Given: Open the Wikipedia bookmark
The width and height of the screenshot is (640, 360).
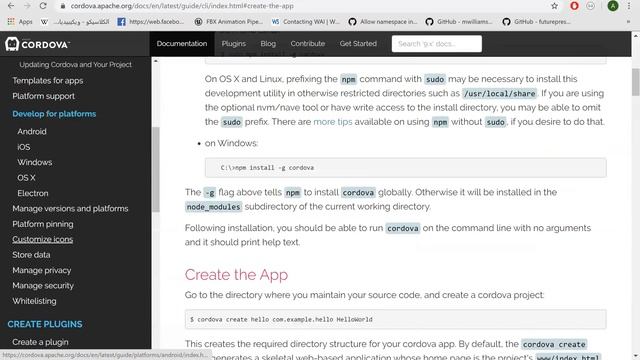Looking at the screenshot, I should (x=75, y=22).
